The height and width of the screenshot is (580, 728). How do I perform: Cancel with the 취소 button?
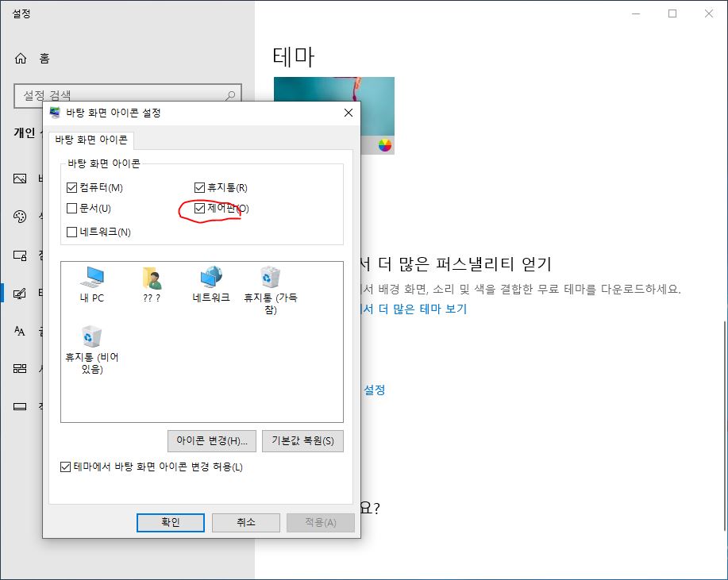pos(246,522)
